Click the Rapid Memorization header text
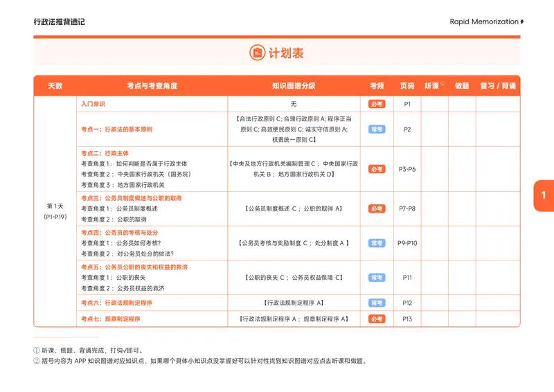Screen dimensions: 554x392 [483, 21]
